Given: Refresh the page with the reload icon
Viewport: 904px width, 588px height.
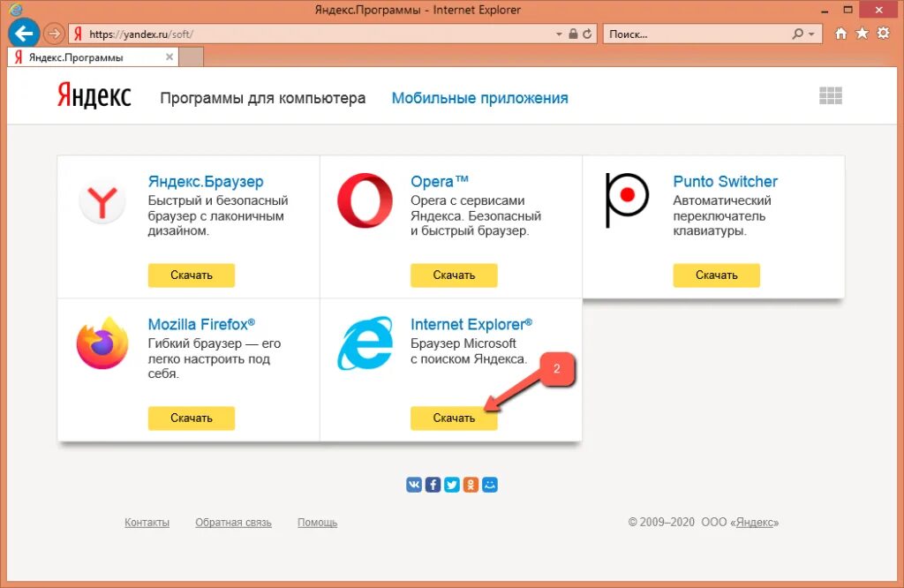Looking at the screenshot, I should point(587,34).
